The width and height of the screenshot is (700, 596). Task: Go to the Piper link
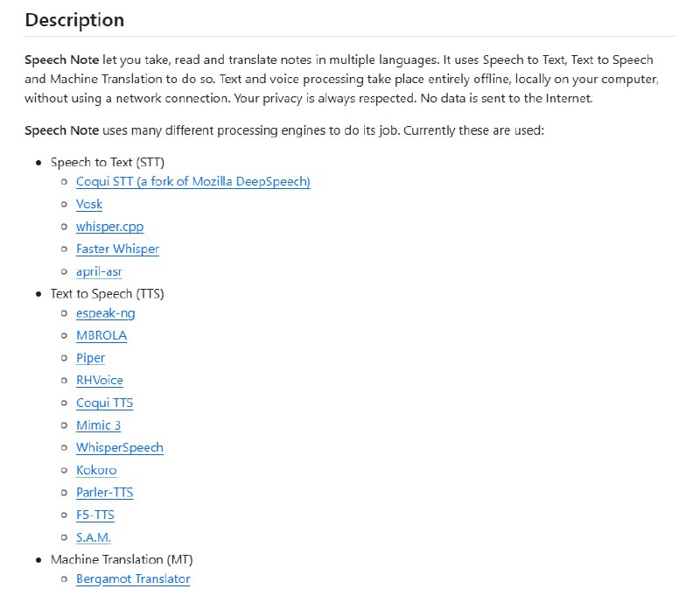pyautogui.click(x=90, y=358)
